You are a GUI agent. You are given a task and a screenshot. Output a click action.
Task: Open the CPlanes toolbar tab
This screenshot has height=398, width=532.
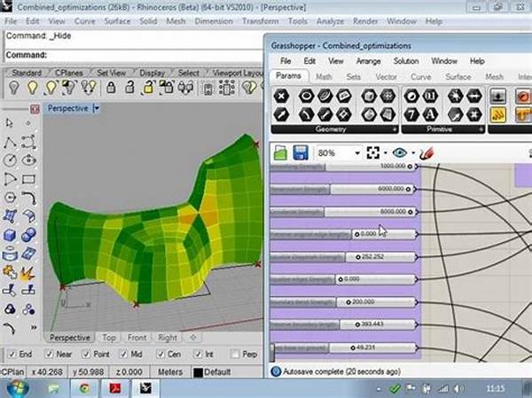pos(68,73)
